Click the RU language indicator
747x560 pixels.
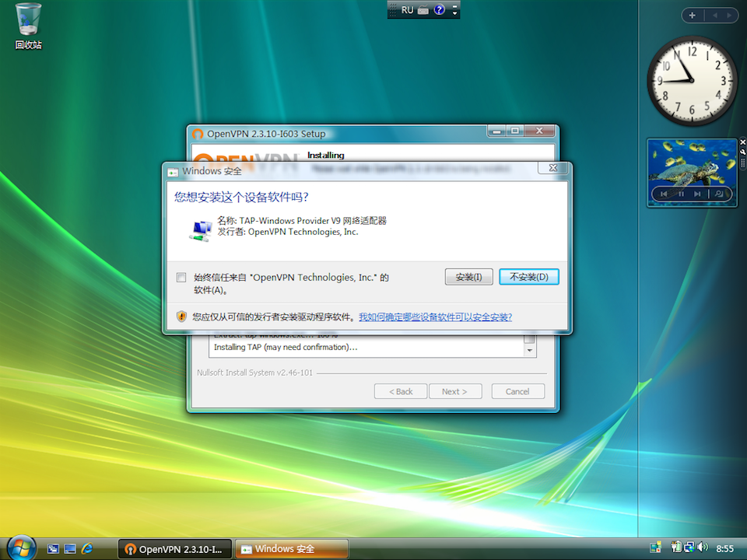tap(407, 10)
